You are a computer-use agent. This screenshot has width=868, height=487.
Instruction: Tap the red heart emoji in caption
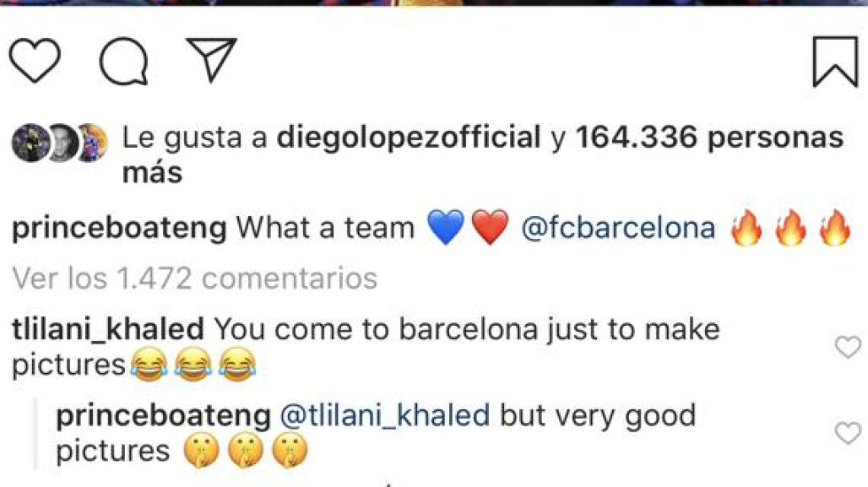tap(490, 229)
